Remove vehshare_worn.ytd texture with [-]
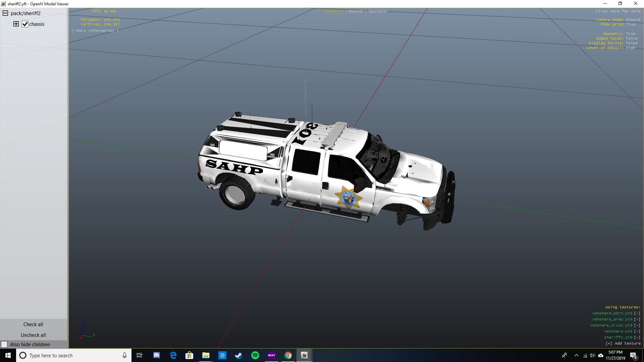 click(x=637, y=313)
